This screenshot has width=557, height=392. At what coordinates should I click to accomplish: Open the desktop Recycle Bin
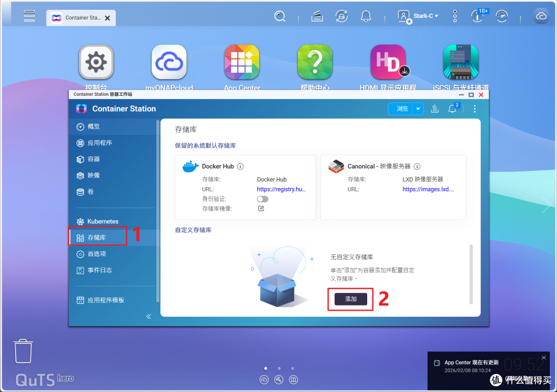(23, 351)
